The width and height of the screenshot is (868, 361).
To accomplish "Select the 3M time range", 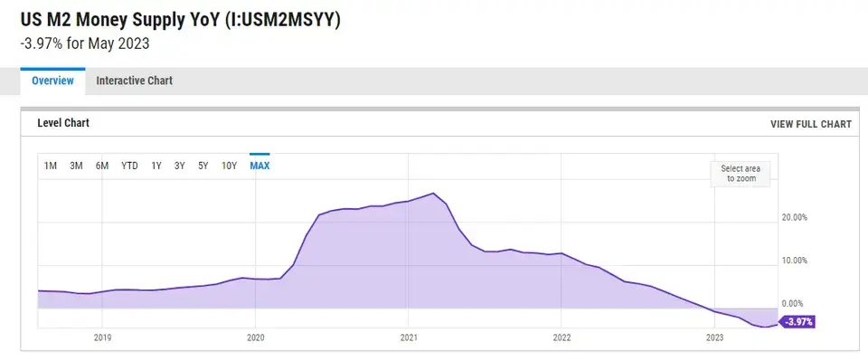I will (76, 166).
